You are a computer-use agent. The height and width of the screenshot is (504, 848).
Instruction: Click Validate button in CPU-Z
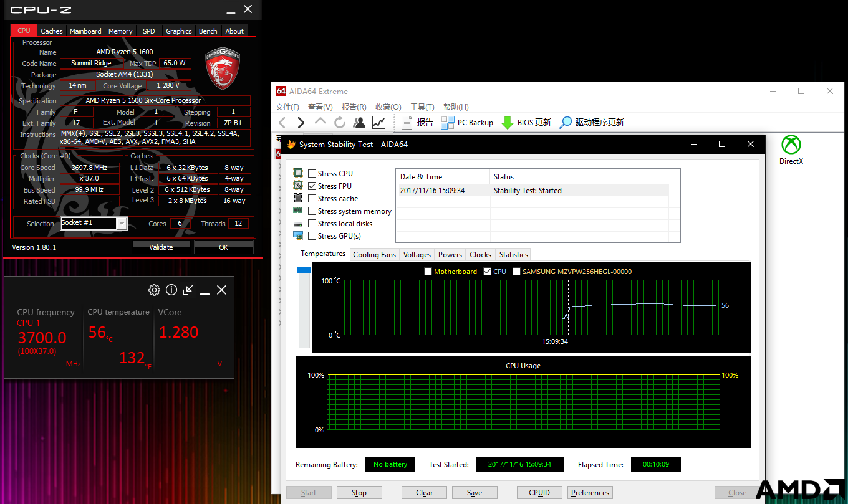(161, 247)
